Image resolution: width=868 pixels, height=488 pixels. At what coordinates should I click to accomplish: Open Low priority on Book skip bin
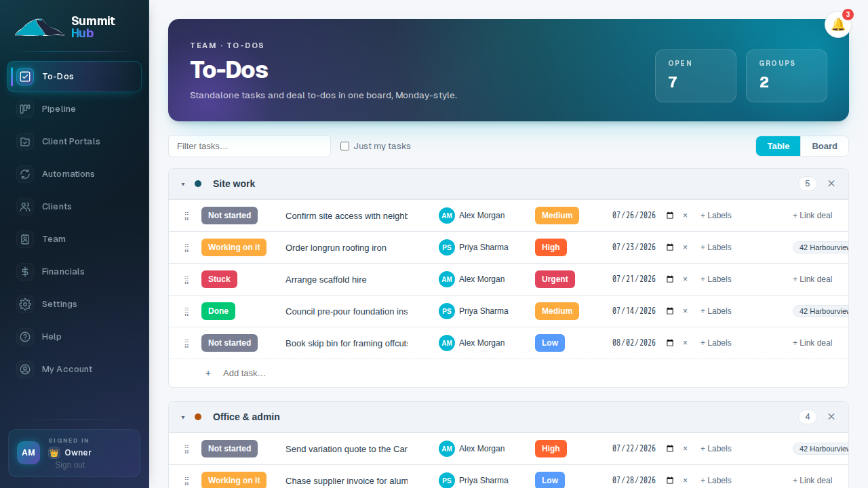(x=550, y=343)
